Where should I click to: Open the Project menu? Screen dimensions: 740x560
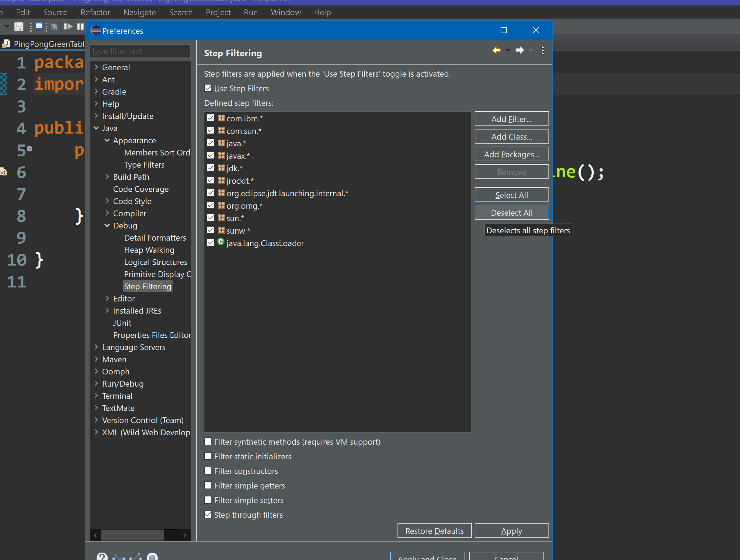(x=218, y=12)
